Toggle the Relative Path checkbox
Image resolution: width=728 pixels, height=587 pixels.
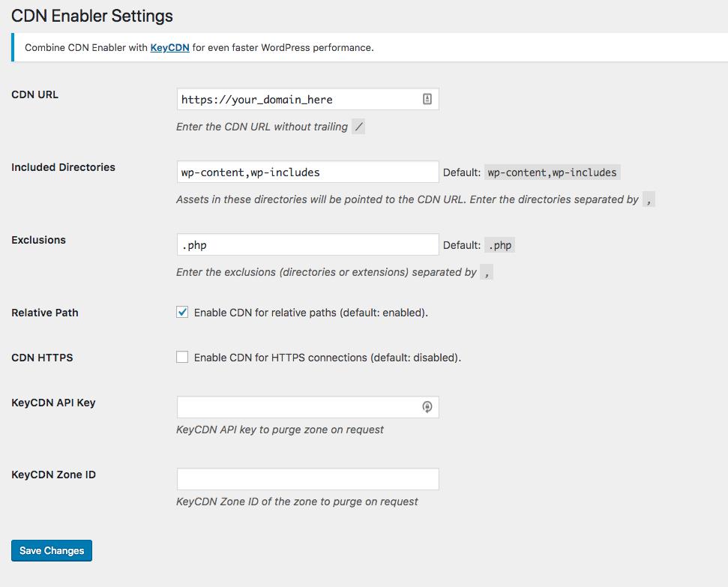(181, 312)
